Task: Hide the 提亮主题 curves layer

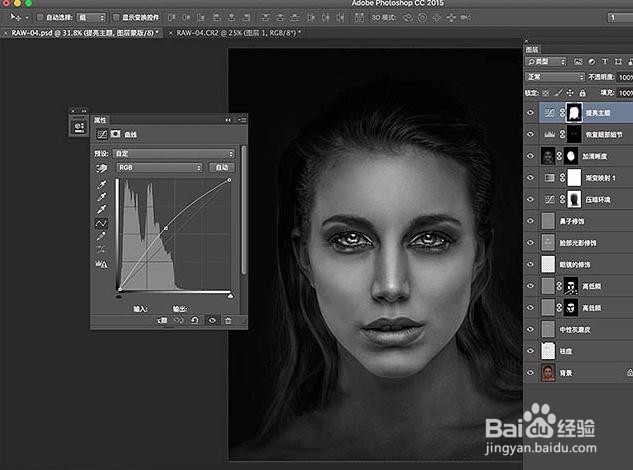Action: 530,113
